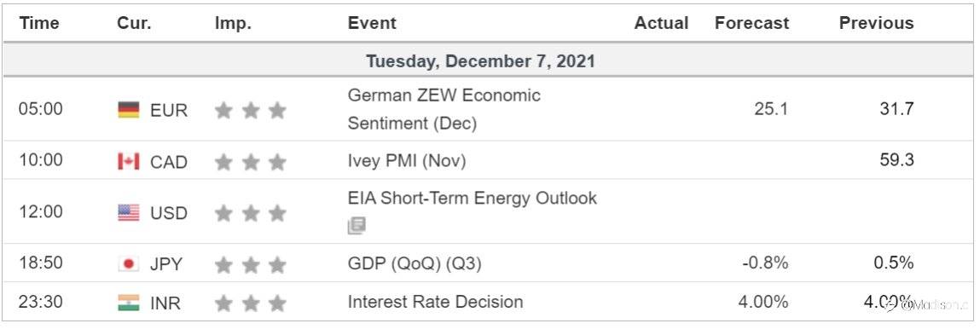Click the Canadian flag icon
The image size is (980, 329).
point(129,161)
